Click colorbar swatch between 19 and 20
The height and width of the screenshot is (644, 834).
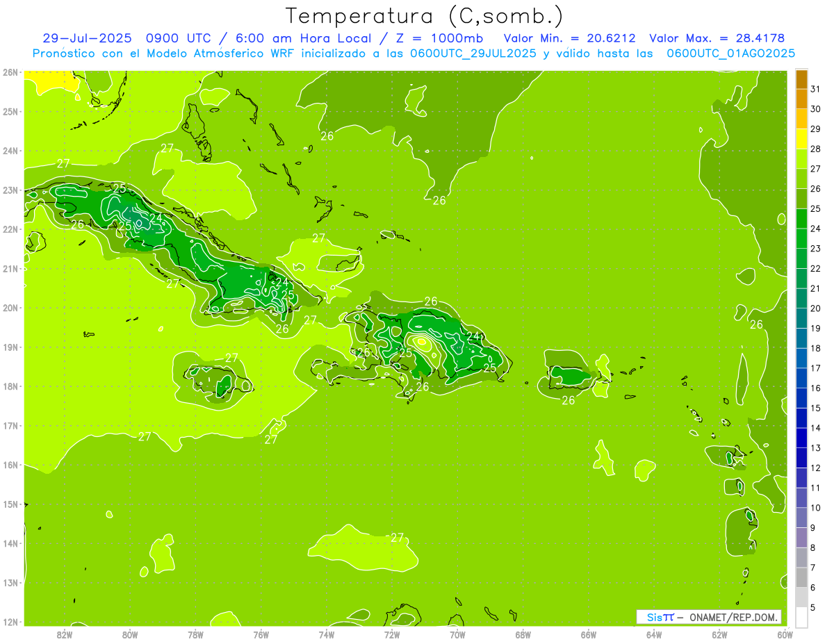click(x=801, y=318)
